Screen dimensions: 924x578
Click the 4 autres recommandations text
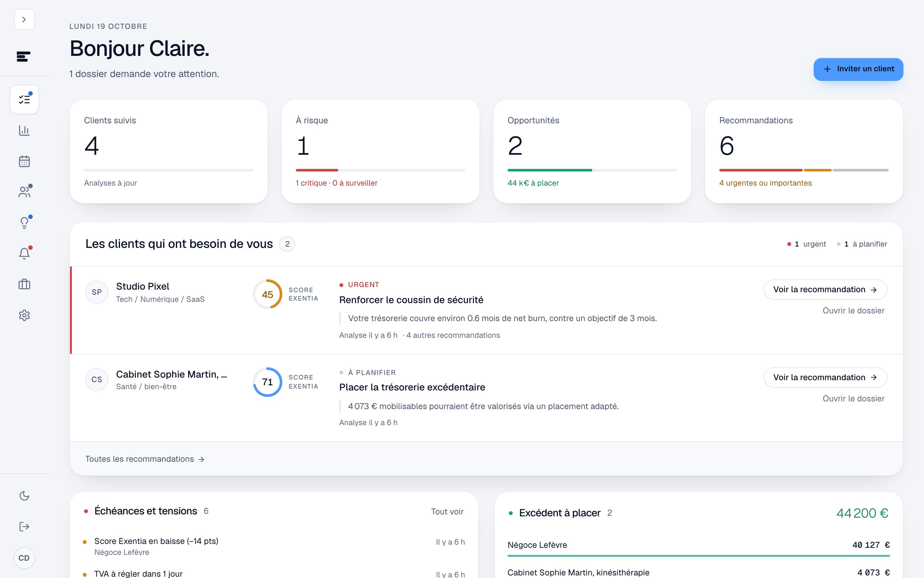click(x=453, y=335)
